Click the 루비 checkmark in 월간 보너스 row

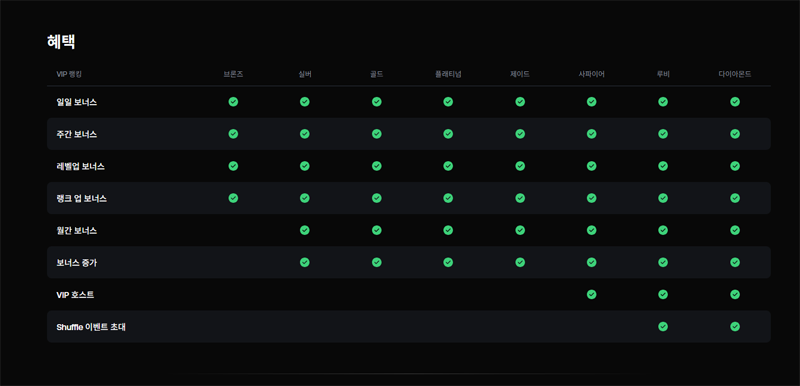(x=663, y=230)
